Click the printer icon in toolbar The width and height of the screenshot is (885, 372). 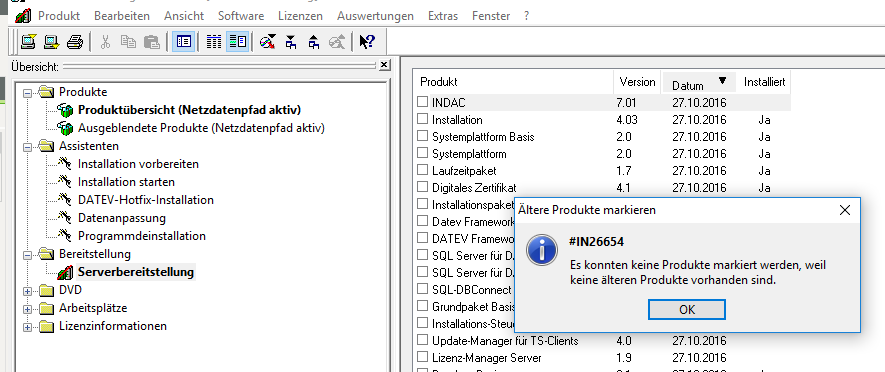point(75,42)
